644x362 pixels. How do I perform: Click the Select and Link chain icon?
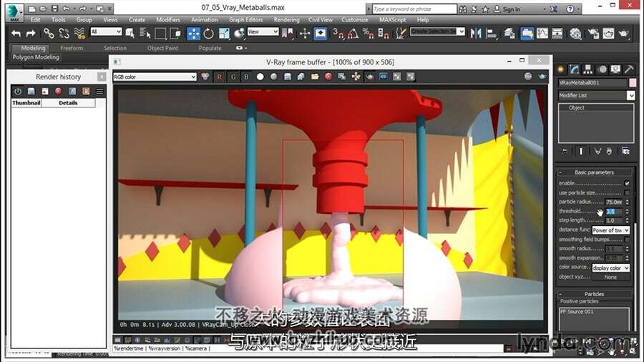click(49, 33)
